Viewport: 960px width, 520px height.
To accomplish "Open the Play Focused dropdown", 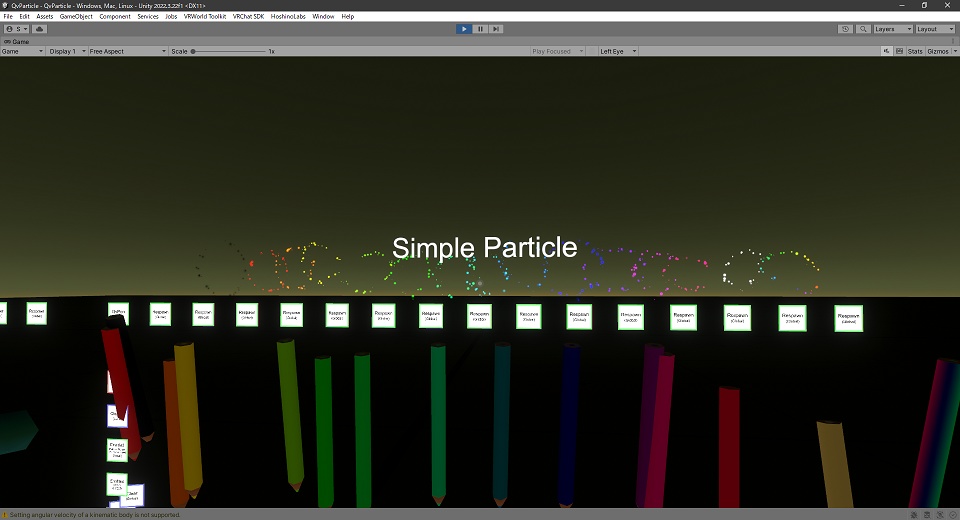I will [557, 51].
